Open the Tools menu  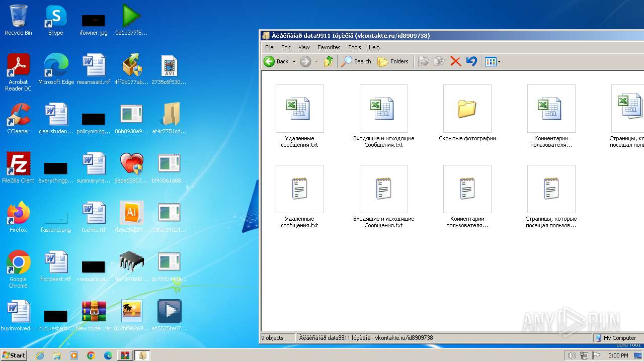pos(355,47)
